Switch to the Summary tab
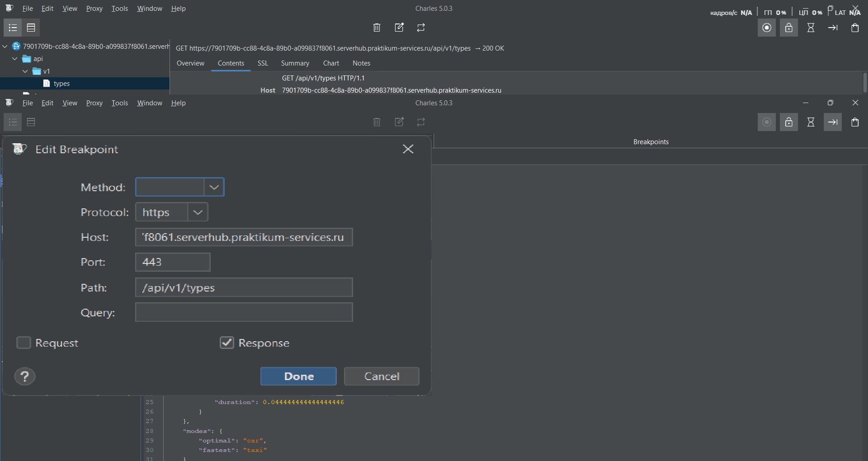Viewport: 868px width, 461px height. coord(295,63)
